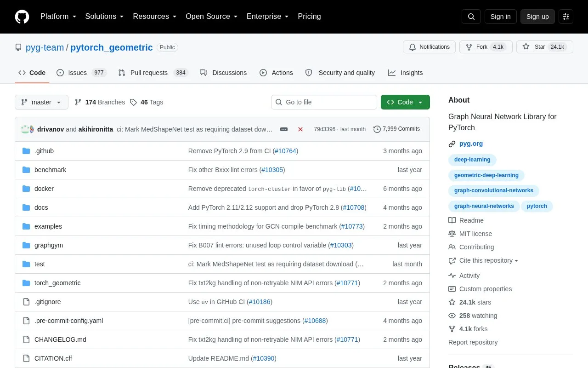
Task: Select the graph-neural-networks topic tag
Action: click(x=484, y=206)
